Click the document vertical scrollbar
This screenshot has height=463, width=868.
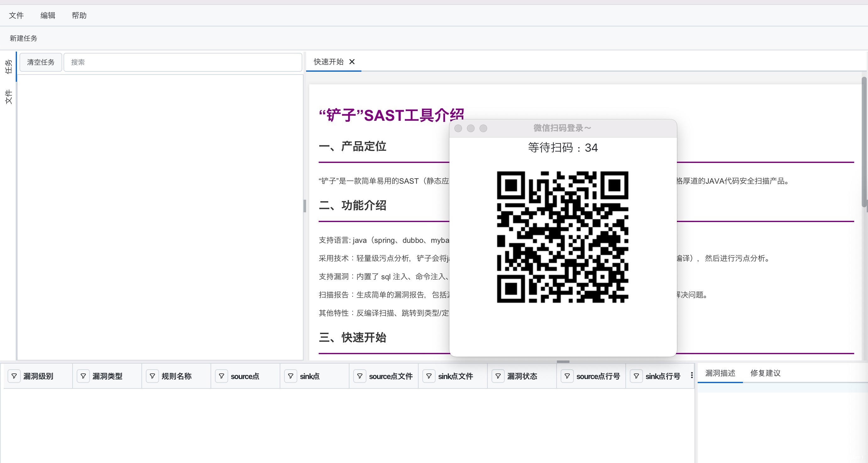click(864, 142)
